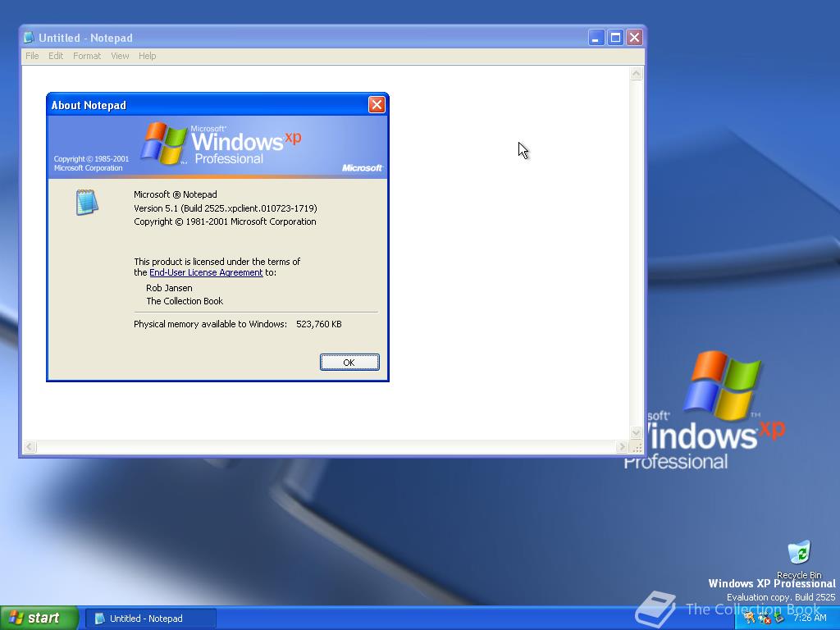The height and width of the screenshot is (630, 840).
Task: Click 'The Collection Book' organization text in dialog
Action: (x=185, y=301)
